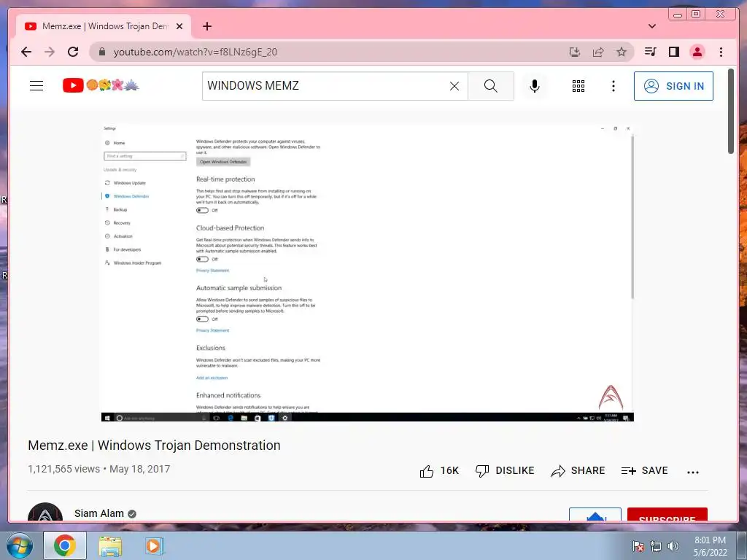Image resolution: width=747 pixels, height=560 pixels.
Task: Open the media control icon
Action: (x=650, y=52)
